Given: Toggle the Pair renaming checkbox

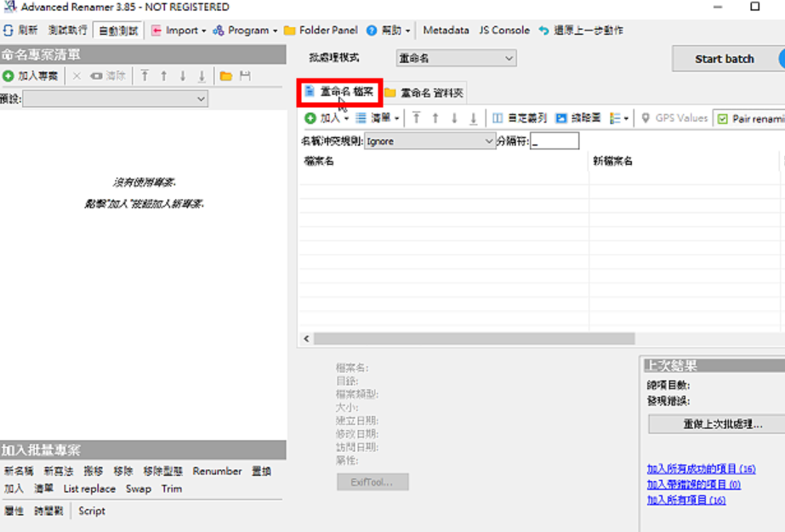Looking at the screenshot, I should point(722,119).
